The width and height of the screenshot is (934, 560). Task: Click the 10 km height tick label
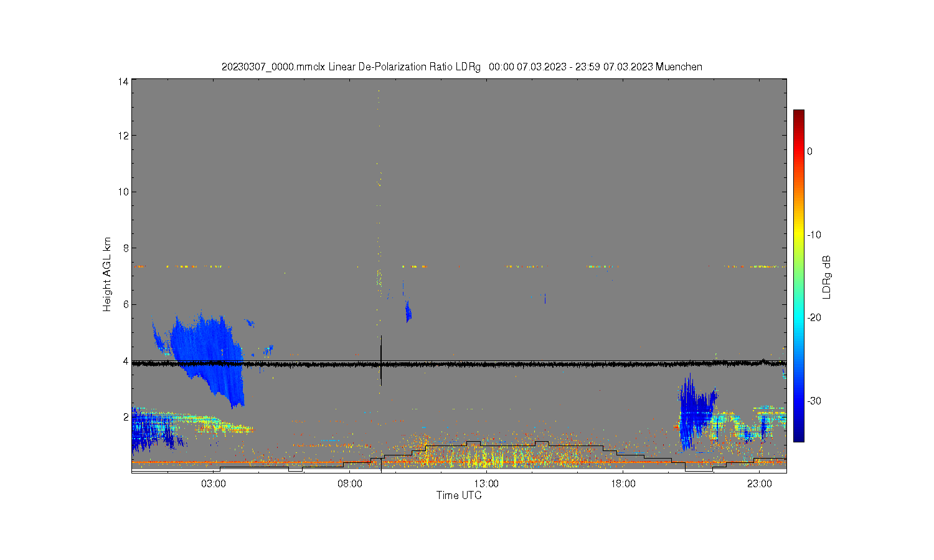124,192
